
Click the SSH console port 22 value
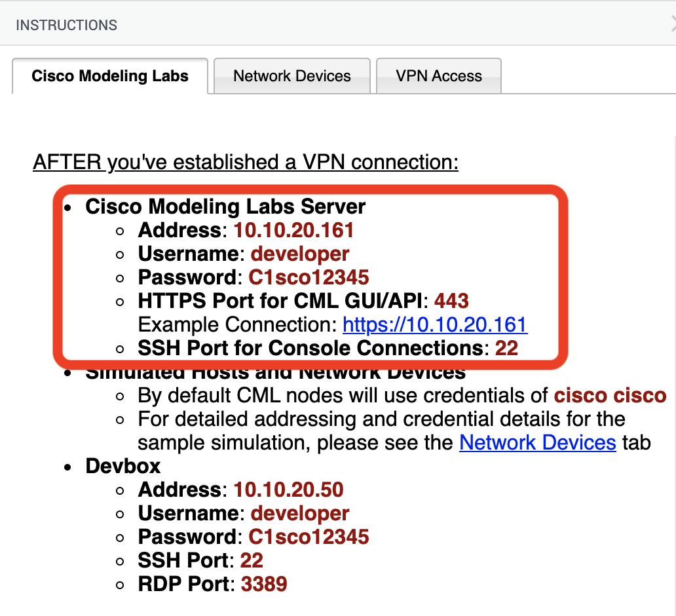(x=506, y=347)
